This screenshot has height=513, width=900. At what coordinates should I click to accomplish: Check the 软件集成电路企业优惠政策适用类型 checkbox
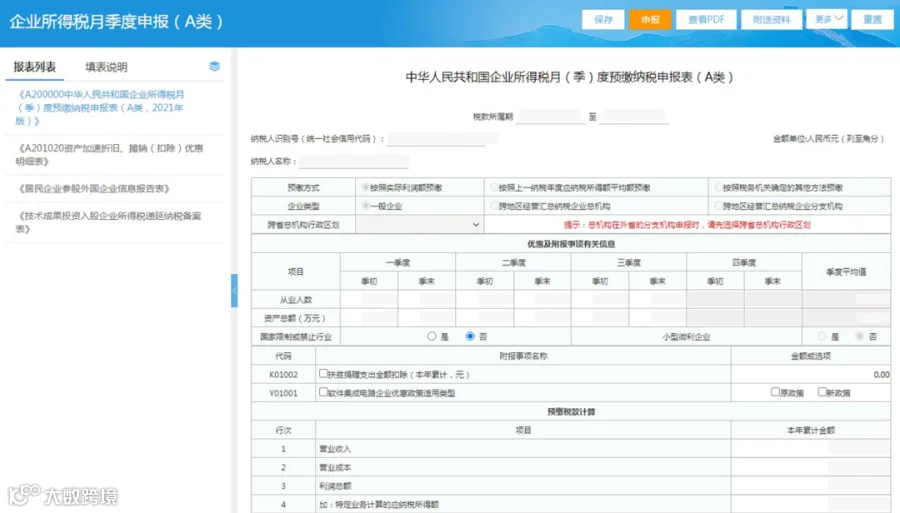[323, 392]
